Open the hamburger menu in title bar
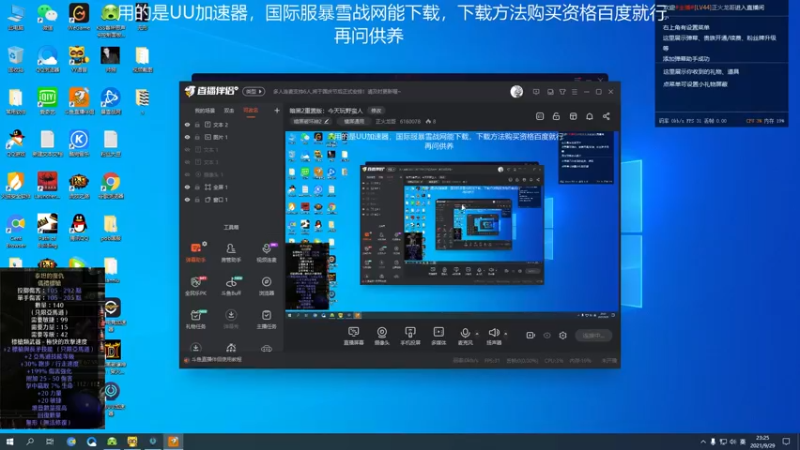Image resolution: width=800 pixels, height=450 pixels. pos(574,92)
